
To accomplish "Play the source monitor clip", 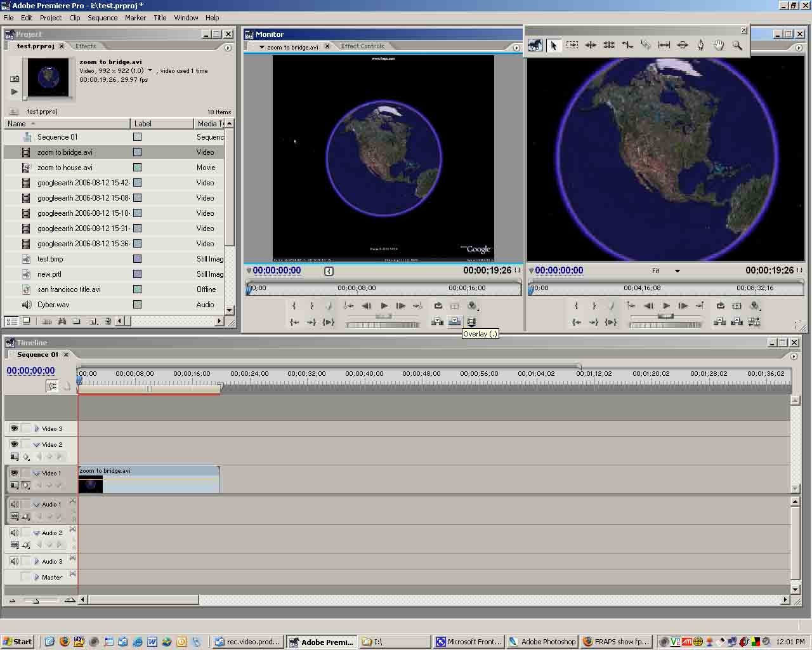I will click(x=384, y=306).
